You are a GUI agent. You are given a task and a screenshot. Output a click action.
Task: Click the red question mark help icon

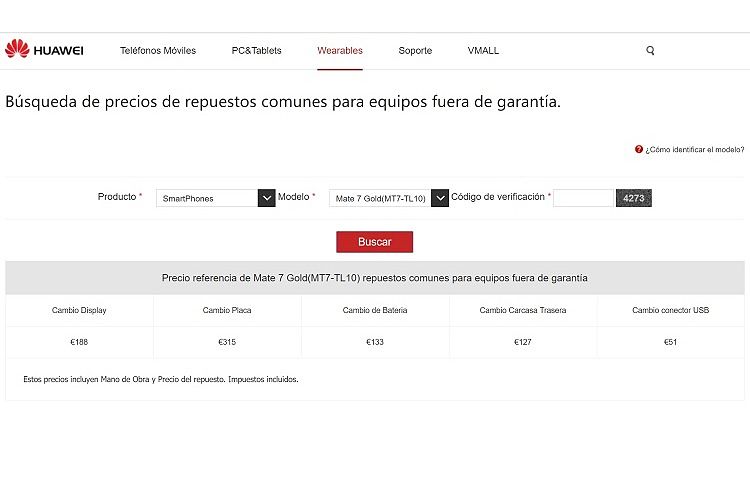tap(639, 149)
